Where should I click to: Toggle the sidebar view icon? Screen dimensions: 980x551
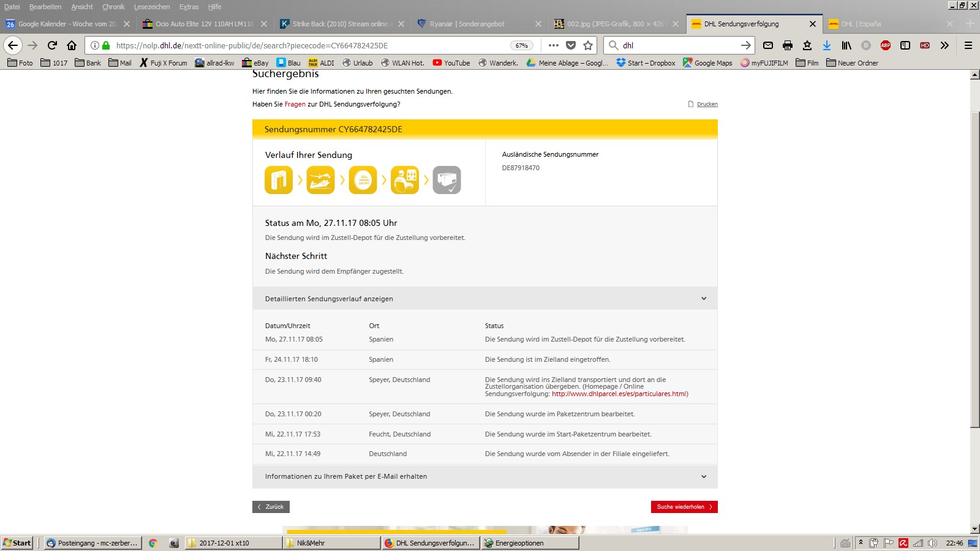tap(905, 45)
